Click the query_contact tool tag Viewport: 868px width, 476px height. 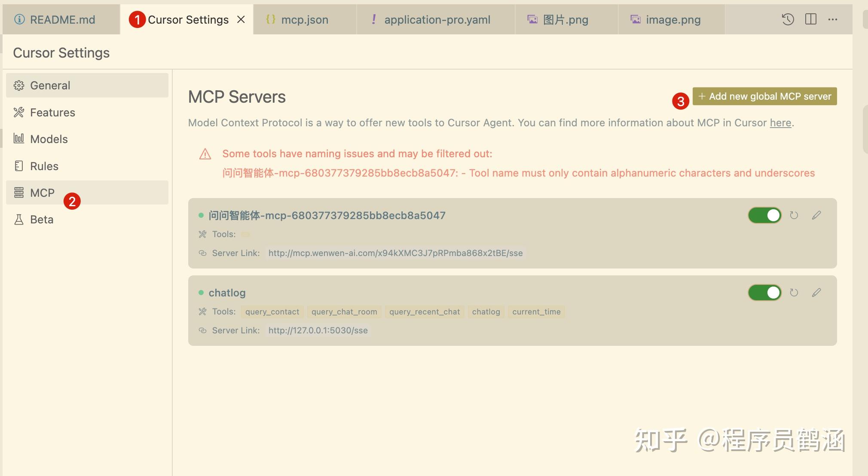272,311
